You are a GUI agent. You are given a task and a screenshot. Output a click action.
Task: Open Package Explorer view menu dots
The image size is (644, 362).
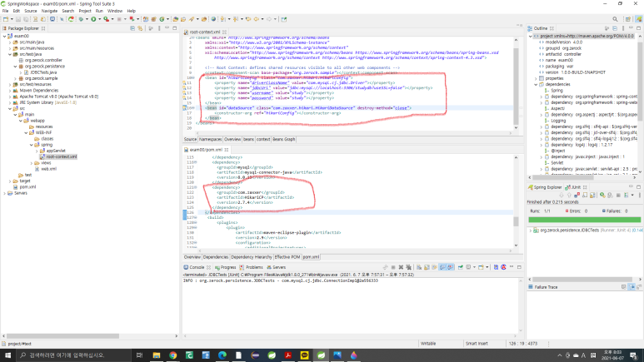(159, 28)
